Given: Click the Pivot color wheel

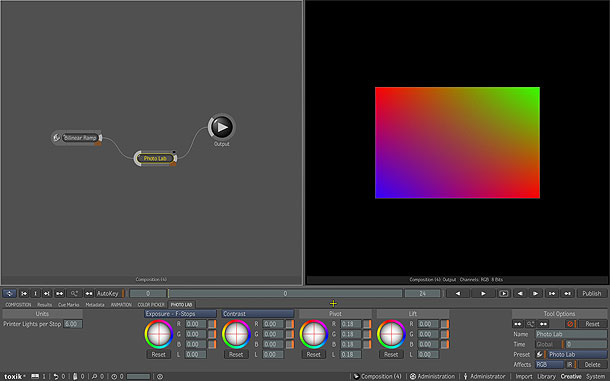Looking at the screenshot, I should (x=314, y=334).
